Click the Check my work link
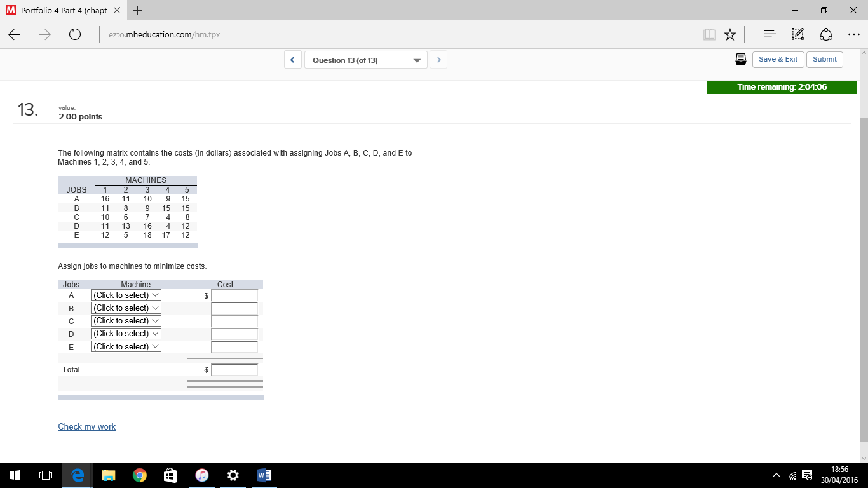Viewport: 868px width, 488px height. pos(87,426)
